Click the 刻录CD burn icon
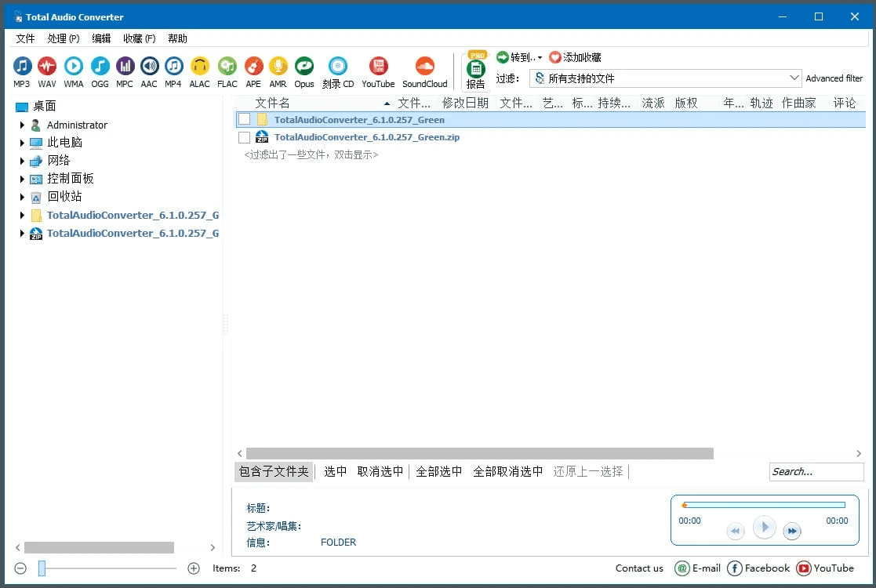 tap(339, 66)
